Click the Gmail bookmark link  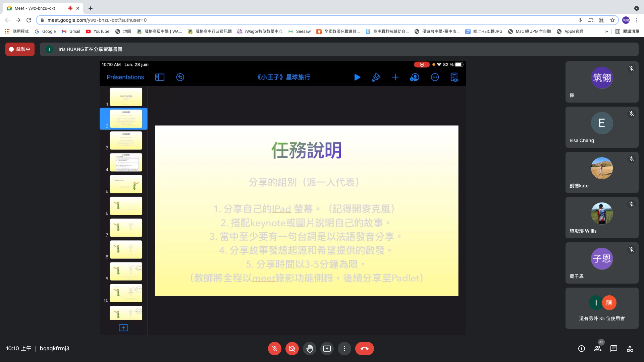[71, 32]
